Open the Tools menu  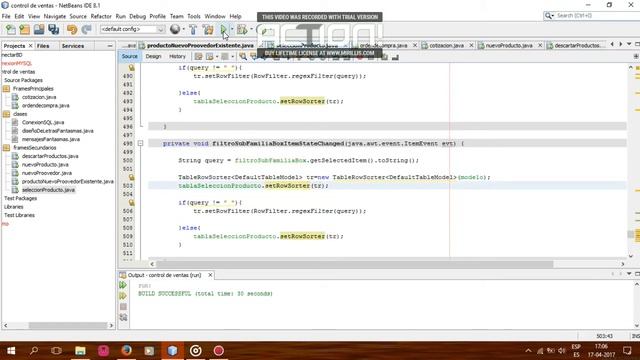(194, 16)
